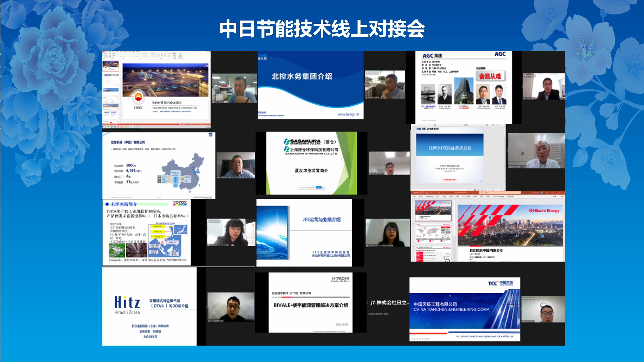Screen dimensions: 644x362
Task: Click the Hitz Hitachi Zosen logo
Action: click(127, 305)
